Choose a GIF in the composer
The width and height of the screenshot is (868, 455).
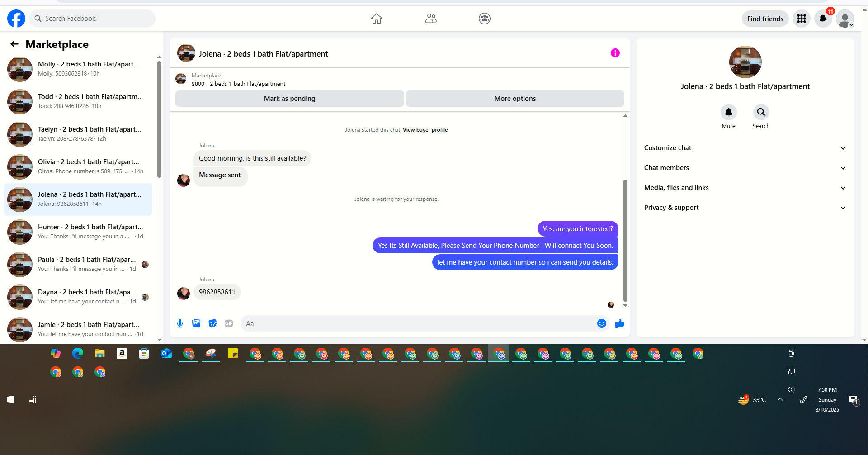(229, 323)
